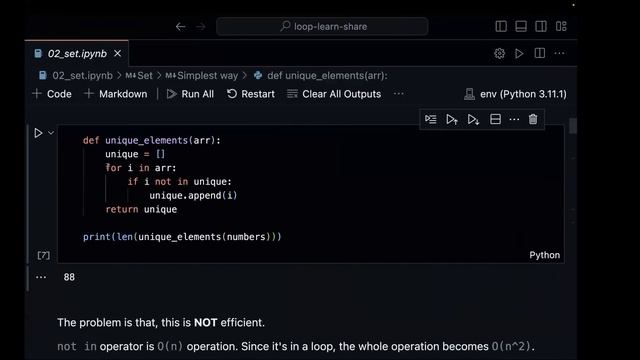640x360 pixels.
Task: Click the code line if i not in unique:
Action: [180, 182]
